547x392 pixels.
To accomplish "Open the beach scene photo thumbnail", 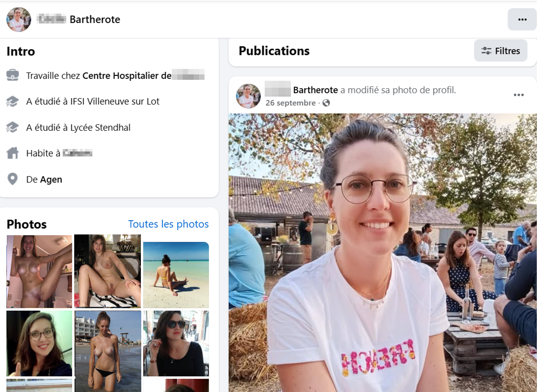I will pos(176,275).
